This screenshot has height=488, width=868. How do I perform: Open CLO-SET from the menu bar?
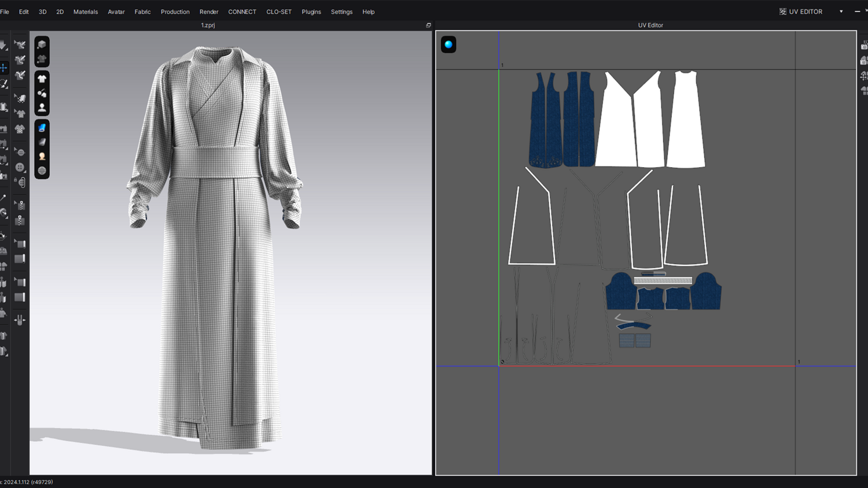pos(279,12)
